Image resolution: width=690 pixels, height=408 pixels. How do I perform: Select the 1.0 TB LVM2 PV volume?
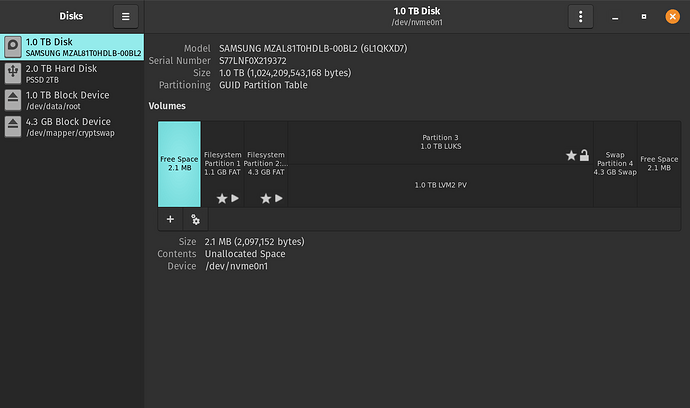pos(440,185)
